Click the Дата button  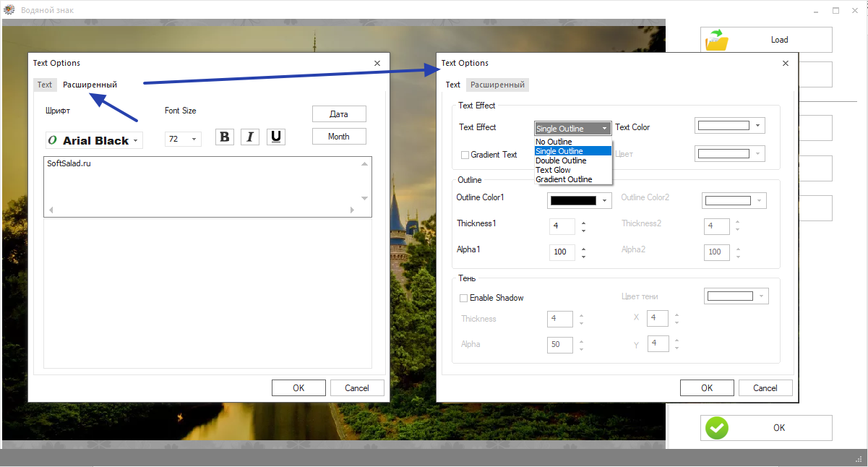point(339,114)
